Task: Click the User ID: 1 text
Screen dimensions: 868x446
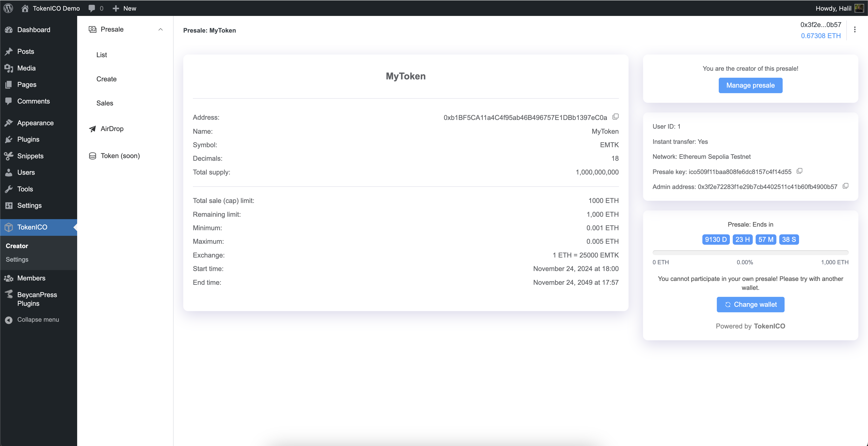Action: pyautogui.click(x=666, y=126)
